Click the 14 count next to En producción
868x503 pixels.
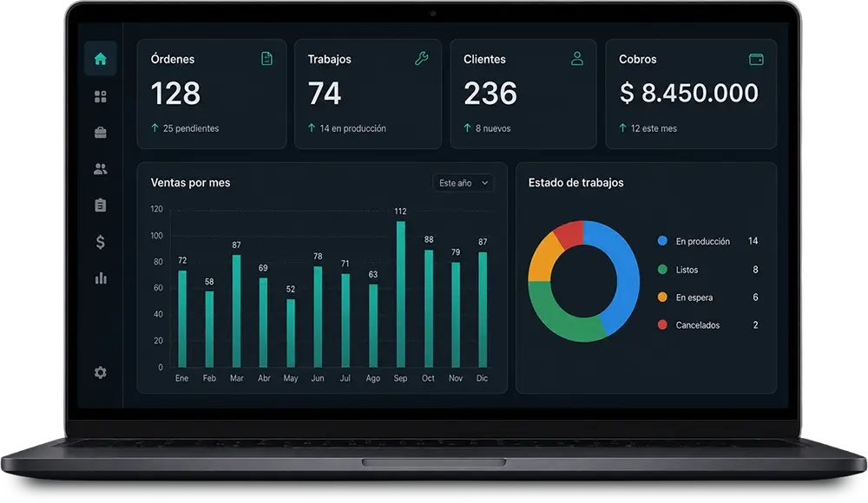(x=753, y=241)
